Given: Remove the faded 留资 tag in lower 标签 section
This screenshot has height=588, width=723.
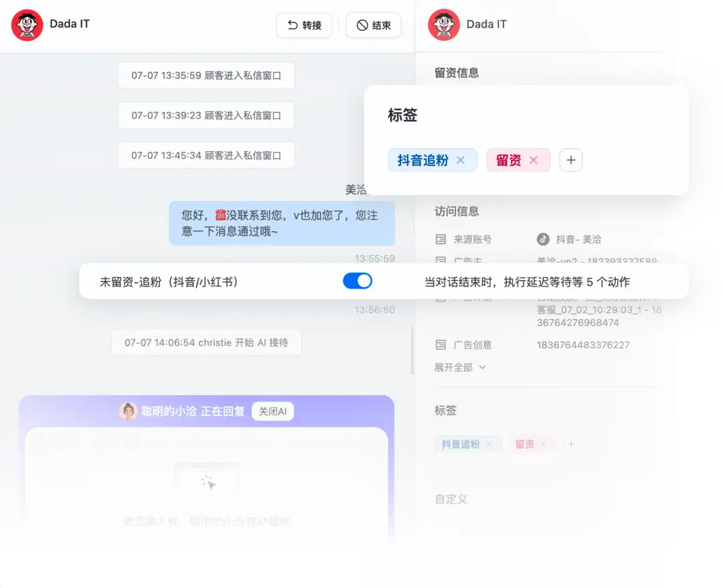Looking at the screenshot, I should coord(544,444).
